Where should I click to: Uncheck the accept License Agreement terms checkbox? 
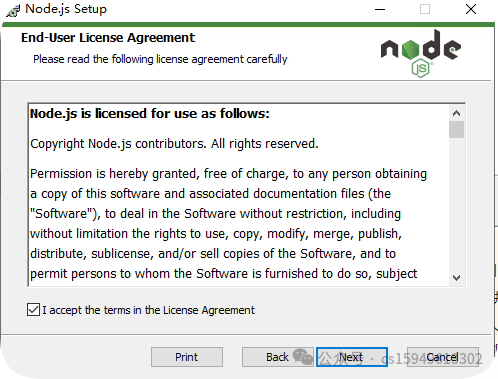tap(33, 310)
